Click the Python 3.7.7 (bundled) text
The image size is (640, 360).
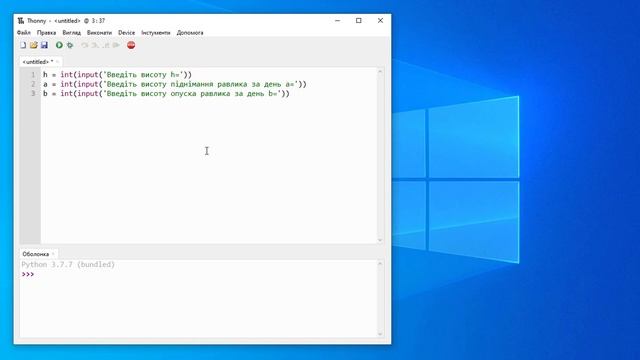68,264
